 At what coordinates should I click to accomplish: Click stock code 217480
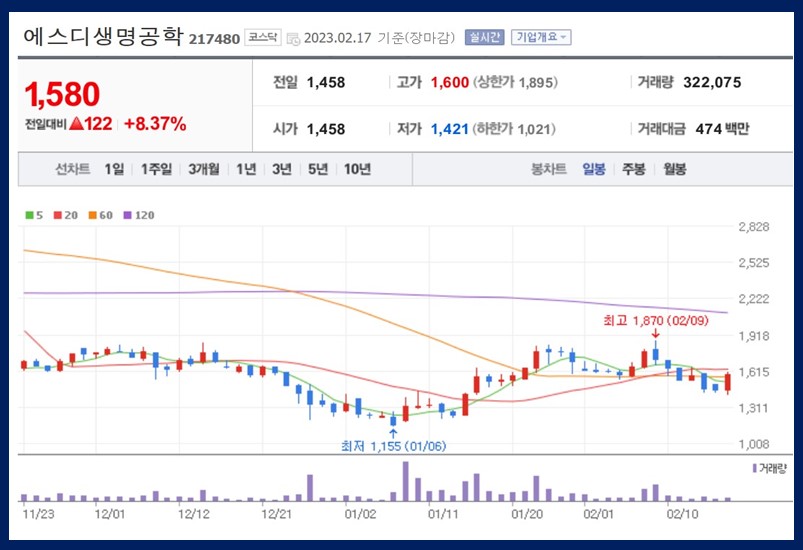(x=214, y=39)
